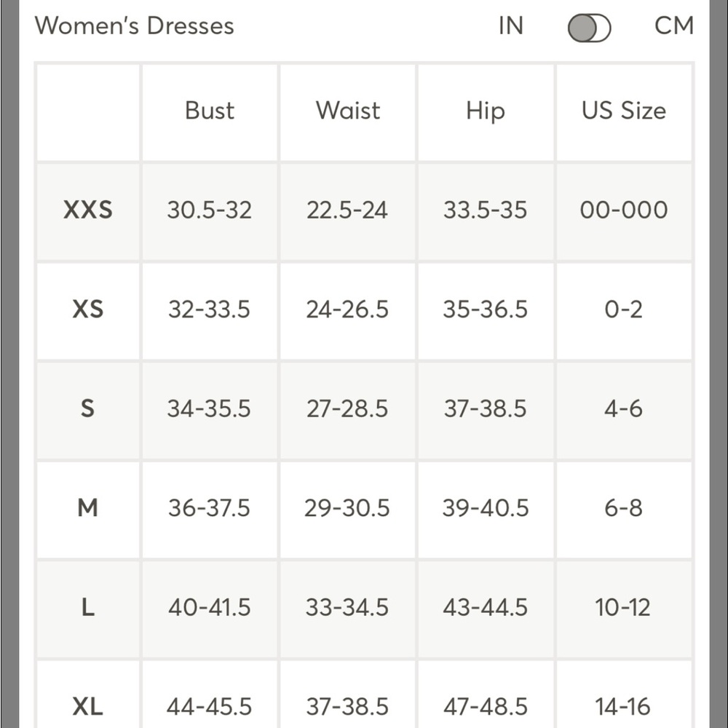Click waist value 24-26.5
This screenshot has width=728, height=728.
pos(347,309)
